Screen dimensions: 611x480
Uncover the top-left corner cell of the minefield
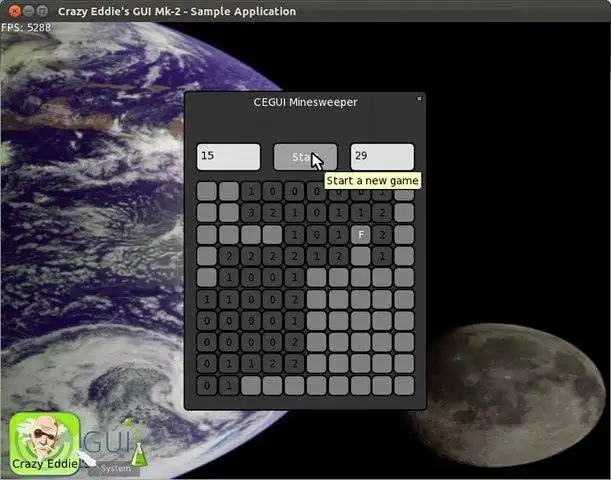tap(207, 191)
